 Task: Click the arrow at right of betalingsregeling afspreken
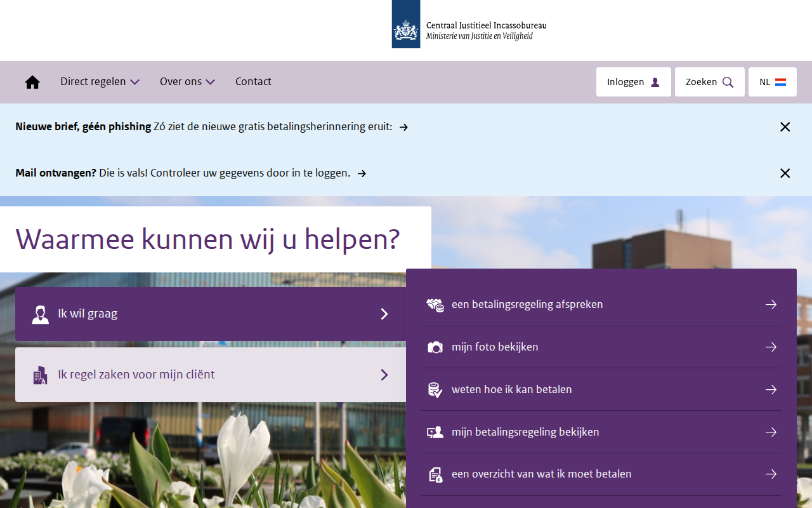click(771, 305)
